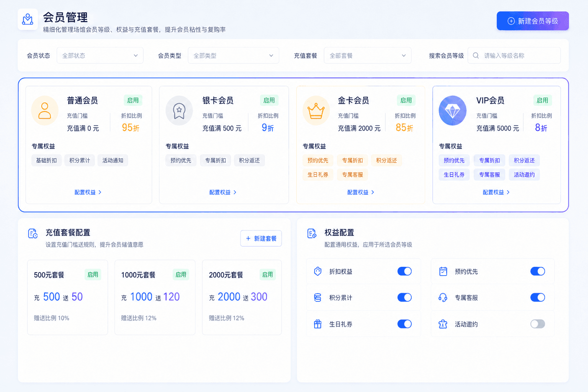Image resolution: width=588 pixels, height=392 pixels.
Task: Turn off the 积分累计 switch
Action: coord(405,297)
